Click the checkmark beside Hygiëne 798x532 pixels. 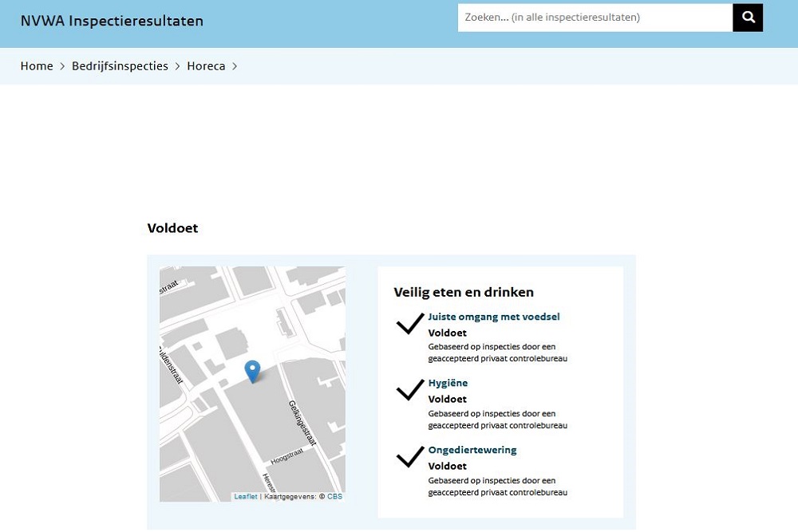[410, 390]
